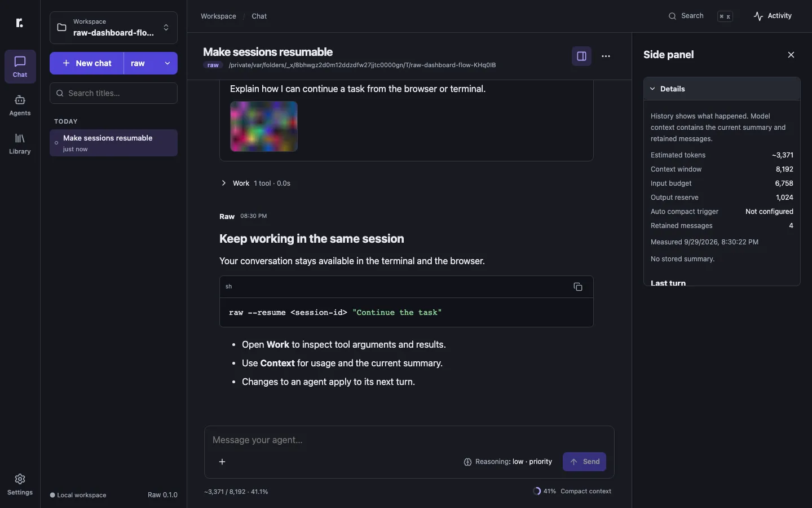Close the Side panel
This screenshot has height=508, width=812.
point(791,55)
